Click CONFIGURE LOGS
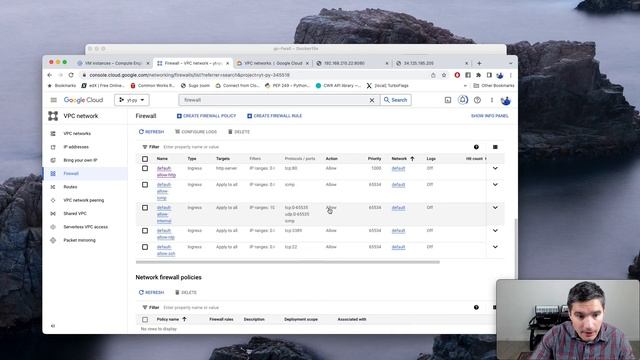Image resolution: width=640 pixels, height=360 pixels. (x=196, y=132)
